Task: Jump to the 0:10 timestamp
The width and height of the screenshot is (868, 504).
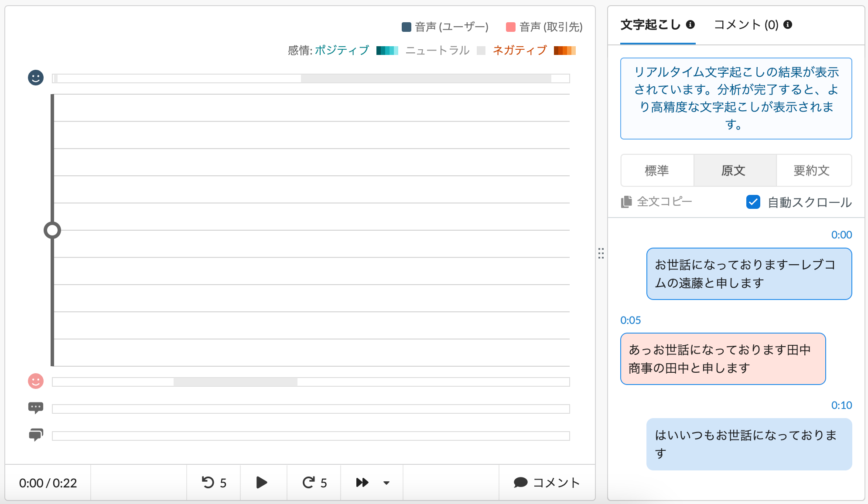Action: pyautogui.click(x=841, y=405)
